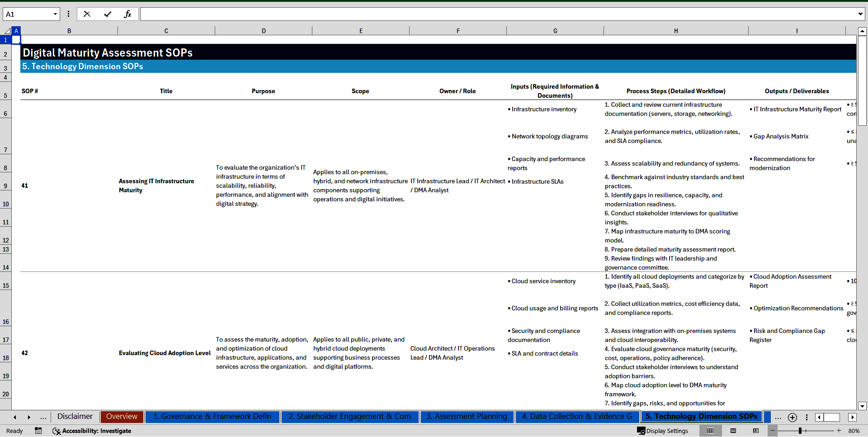Toggle Normal view in the status bar

click(710, 431)
